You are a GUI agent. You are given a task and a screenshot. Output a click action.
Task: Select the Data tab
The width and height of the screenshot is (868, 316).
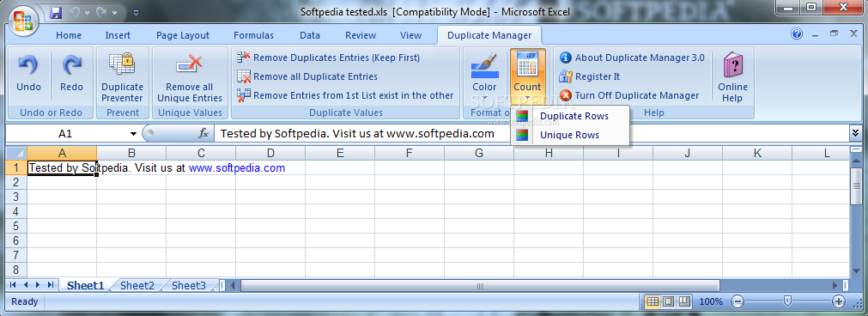tap(310, 35)
